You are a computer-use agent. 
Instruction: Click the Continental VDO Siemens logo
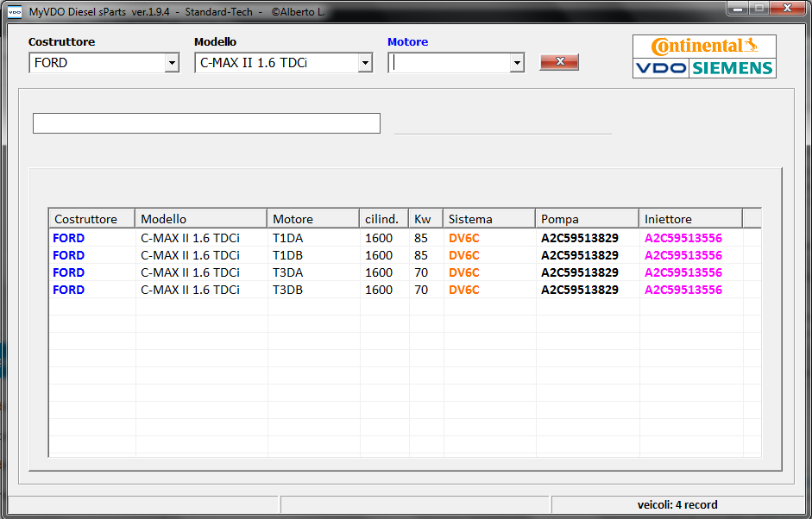coord(704,56)
